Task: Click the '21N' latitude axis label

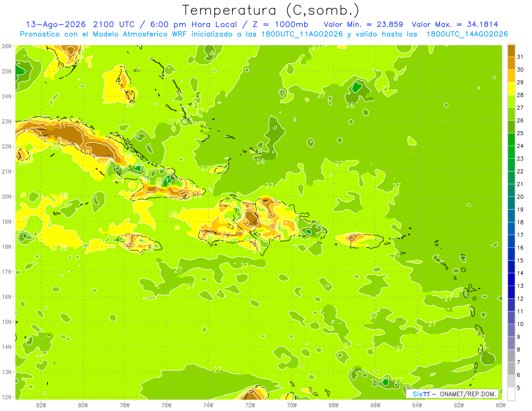Action: 7,171
